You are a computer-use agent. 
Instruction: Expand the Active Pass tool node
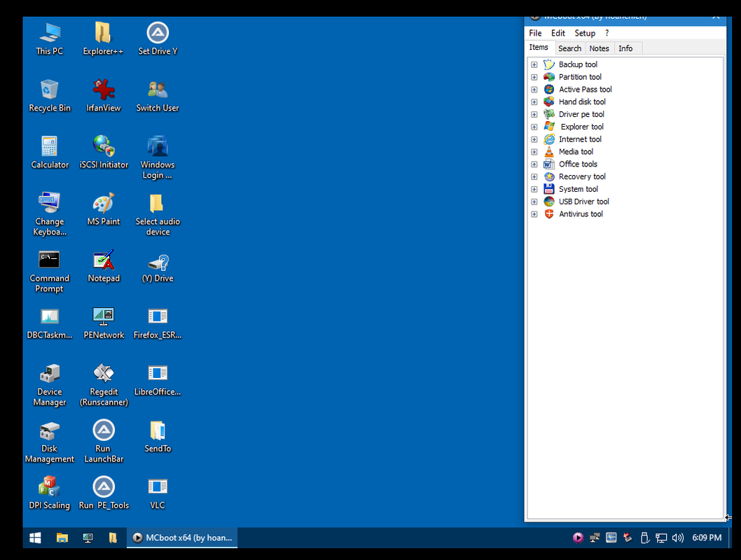click(x=534, y=90)
